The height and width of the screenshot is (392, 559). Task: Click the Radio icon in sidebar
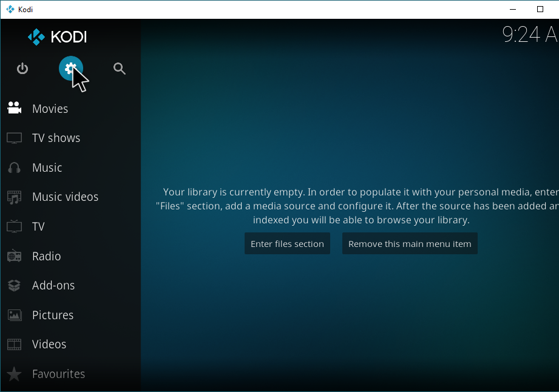(14, 256)
